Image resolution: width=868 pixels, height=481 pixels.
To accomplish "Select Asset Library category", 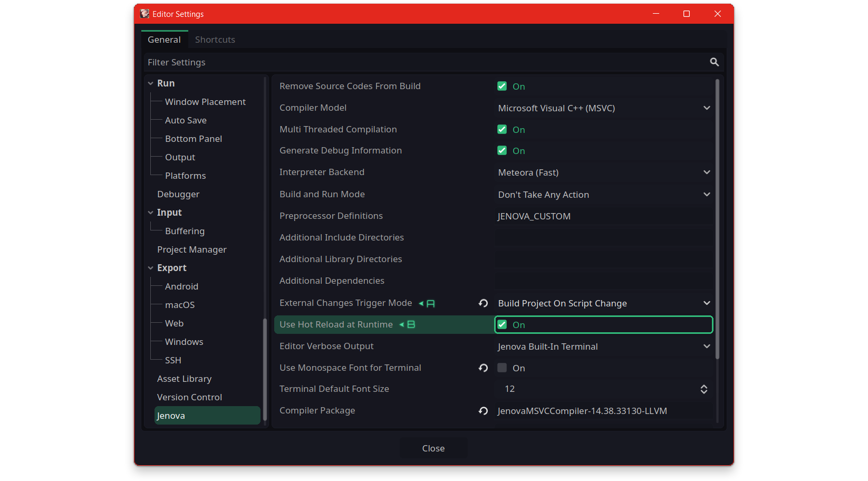I will click(x=184, y=379).
